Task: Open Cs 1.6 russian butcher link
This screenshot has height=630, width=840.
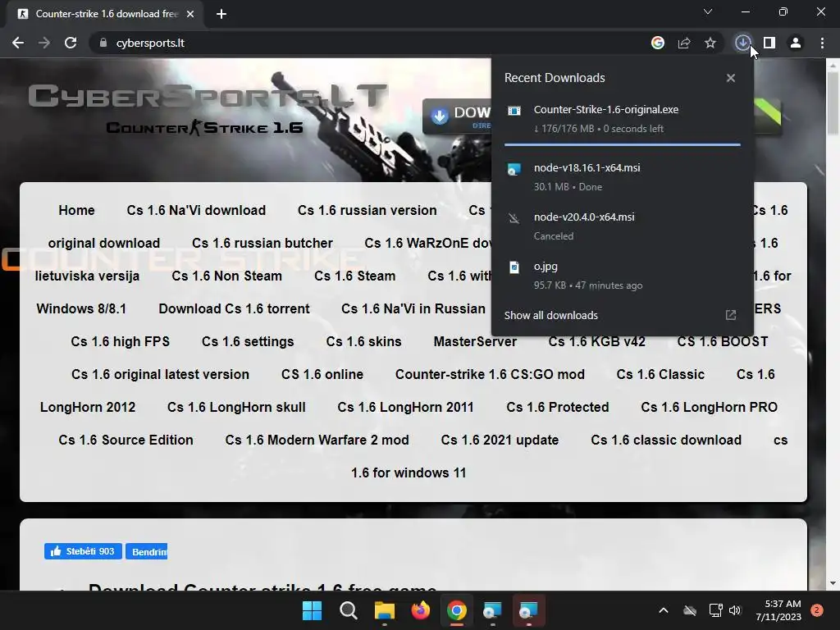Action: [262, 243]
